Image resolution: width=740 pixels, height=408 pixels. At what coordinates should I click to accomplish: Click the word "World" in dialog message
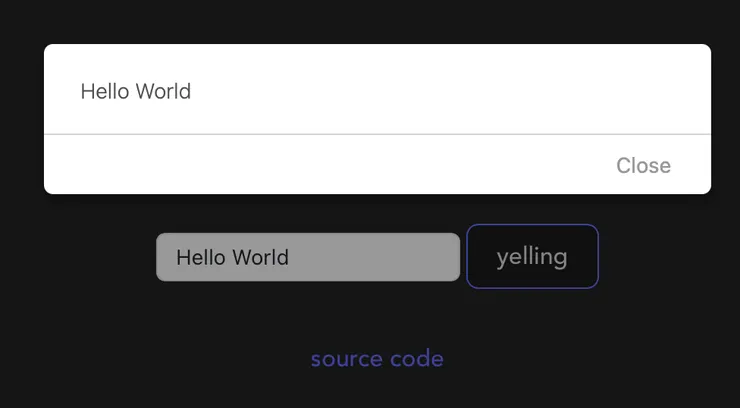[x=163, y=92]
